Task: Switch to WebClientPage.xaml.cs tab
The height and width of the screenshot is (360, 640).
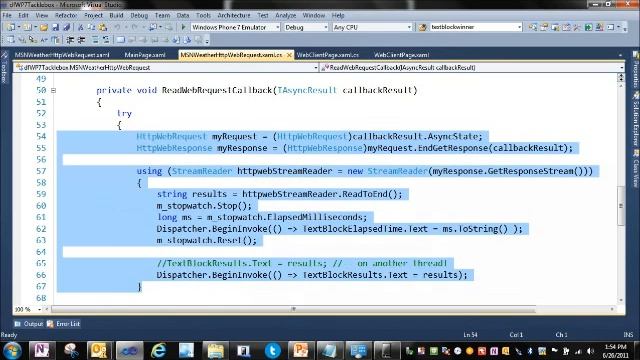Action: pos(328,55)
